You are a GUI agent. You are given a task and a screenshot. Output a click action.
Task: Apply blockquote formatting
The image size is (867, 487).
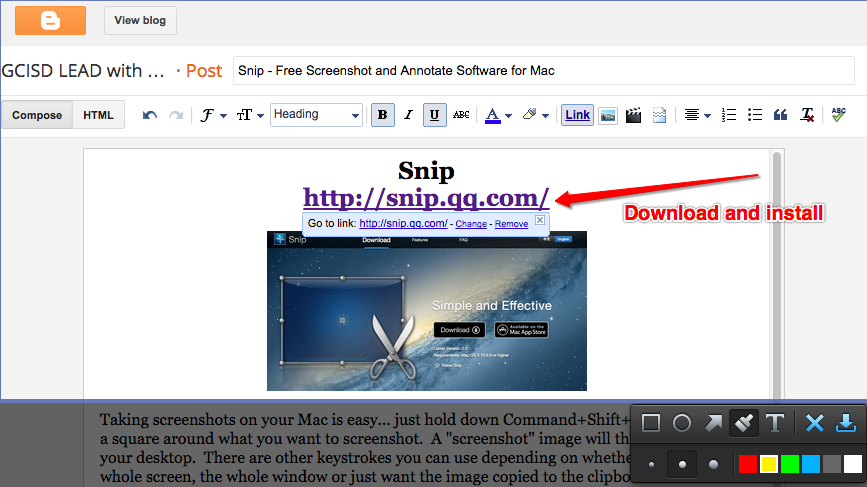[x=780, y=115]
